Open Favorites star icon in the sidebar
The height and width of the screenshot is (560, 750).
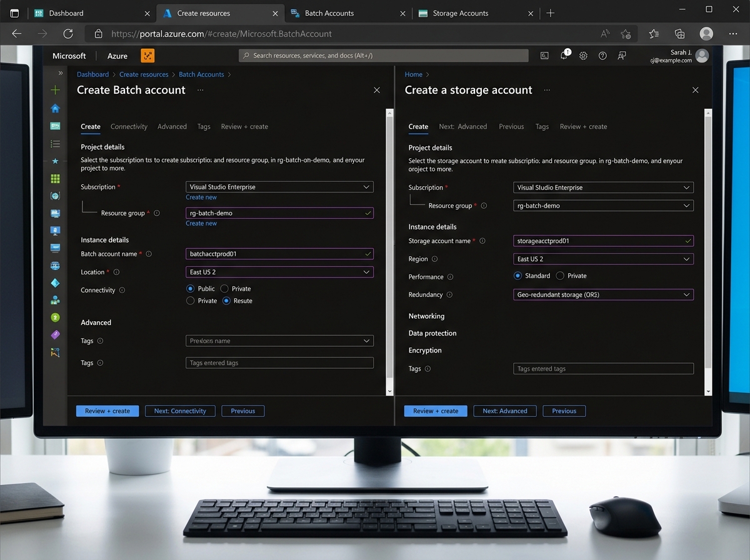tap(55, 161)
